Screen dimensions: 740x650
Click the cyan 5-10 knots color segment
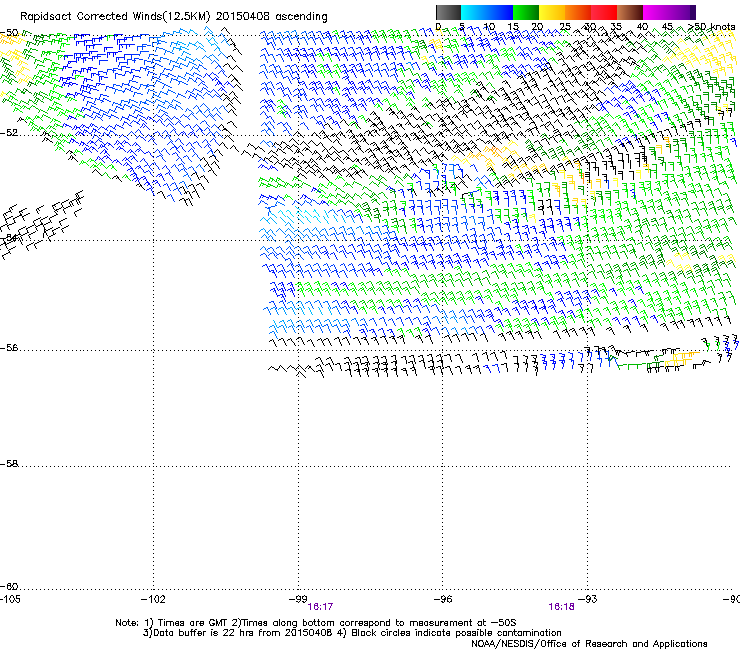click(x=474, y=12)
